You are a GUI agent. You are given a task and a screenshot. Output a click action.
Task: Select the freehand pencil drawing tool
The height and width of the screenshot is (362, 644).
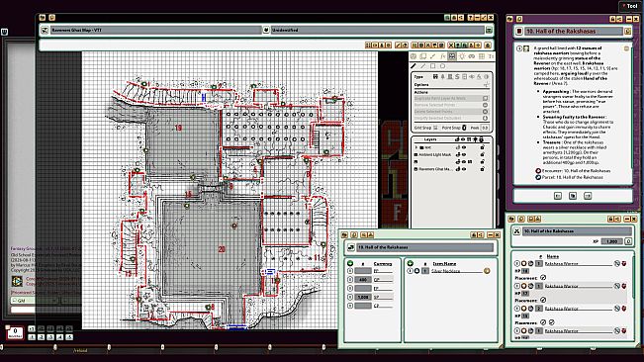(x=414, y=66)
